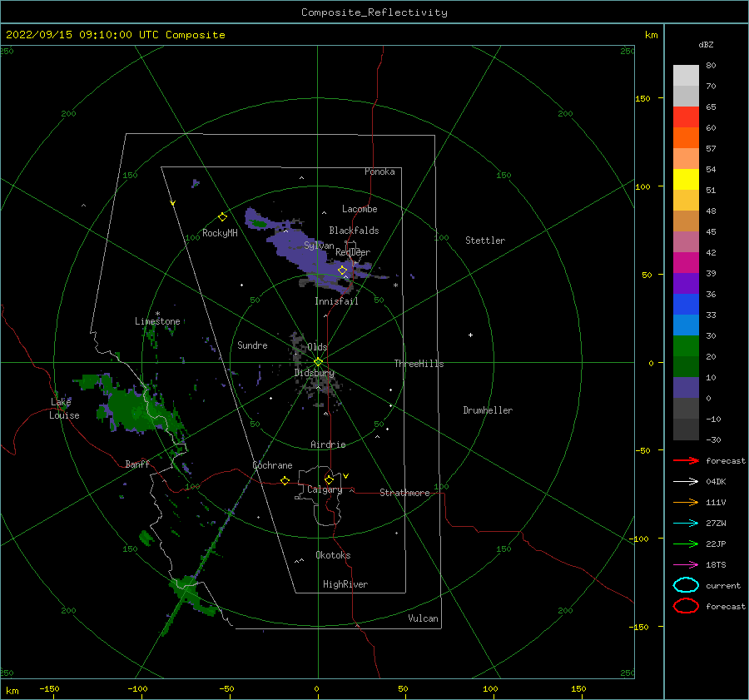The width and height of the screenshot is (749, 700).
Task: Click the yellow diamond marker near RockyMH
Action: 222,217
